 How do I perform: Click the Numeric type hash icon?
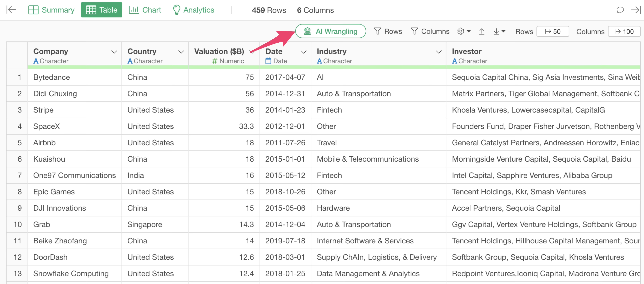tap(214, 61)
